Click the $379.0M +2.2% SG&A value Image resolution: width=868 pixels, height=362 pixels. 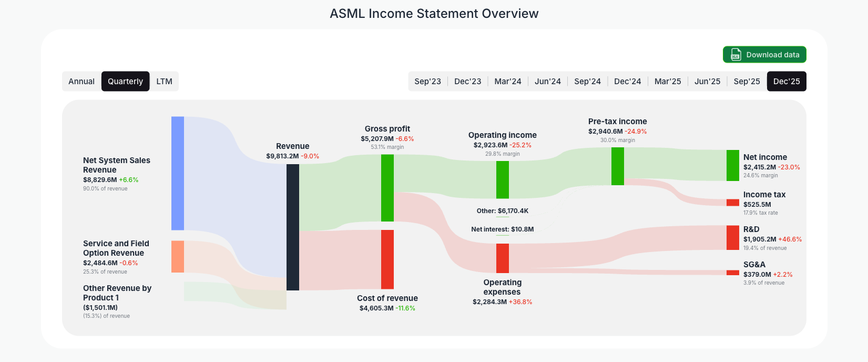[x=768, y=275]
